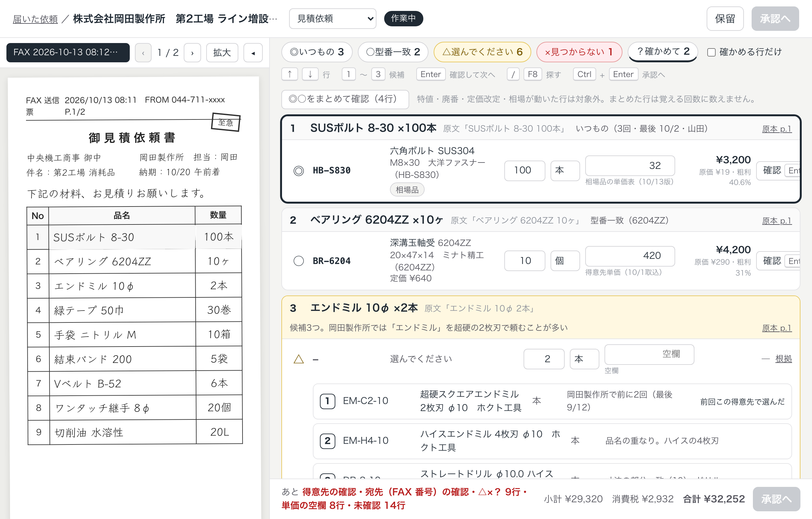This screenshot has width=812, height=519.
Task: Open 原本 p.1 link for row 3
Action: tap(777, 328)
